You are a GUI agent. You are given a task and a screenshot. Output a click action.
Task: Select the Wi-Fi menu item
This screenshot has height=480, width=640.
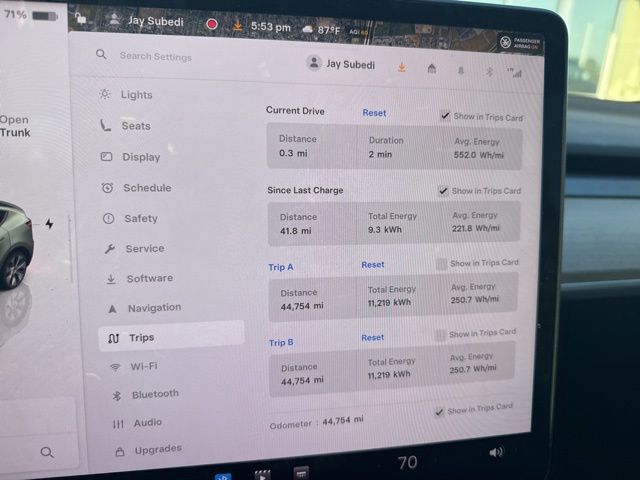[143, 366]
